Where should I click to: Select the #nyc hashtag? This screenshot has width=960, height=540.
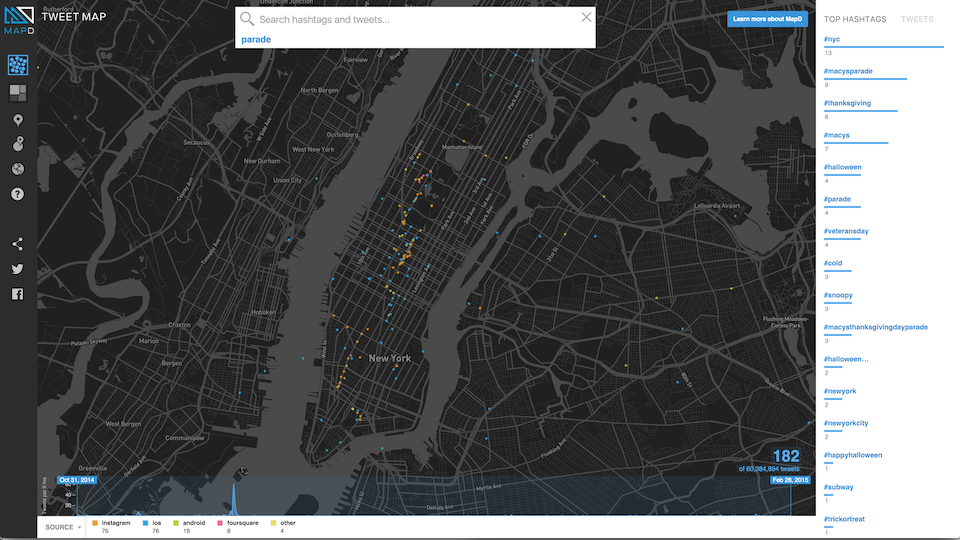[x=831, y=39]
